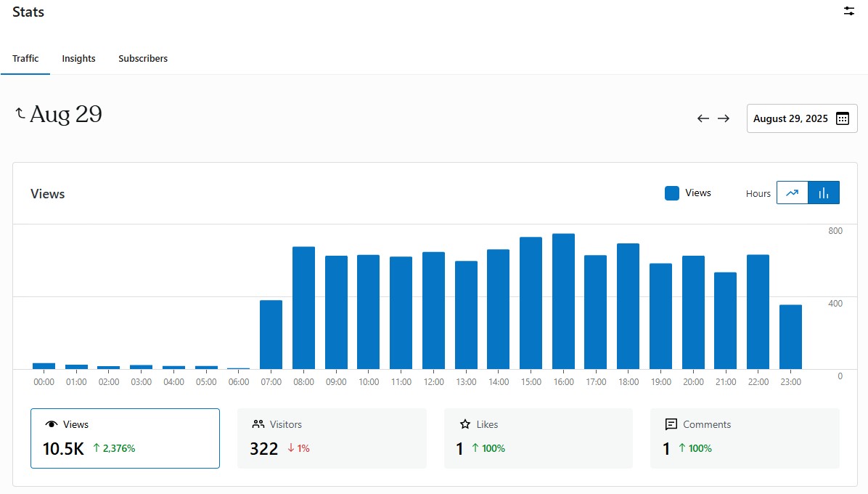Switch to the line chart view
The width and height of the screenshot is (868, 494).
coord(793,193)
